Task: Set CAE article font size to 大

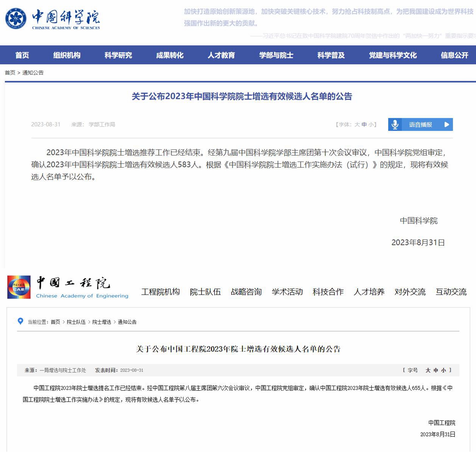Action: coord(428,370)
